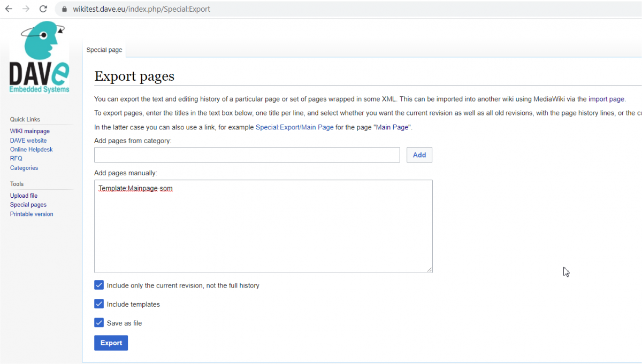Uncheck Include only the current revision
The image size is (642, 364).
(99, 285)
